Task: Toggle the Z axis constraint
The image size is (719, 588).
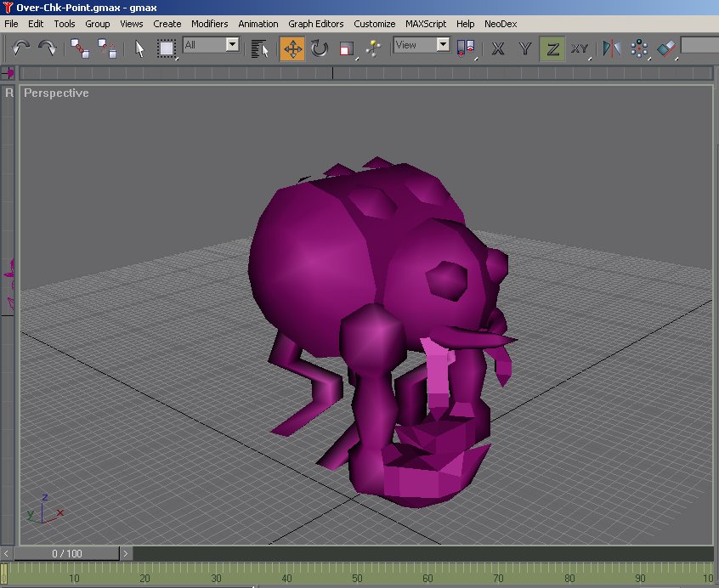Action: click(x=552, y=48)
